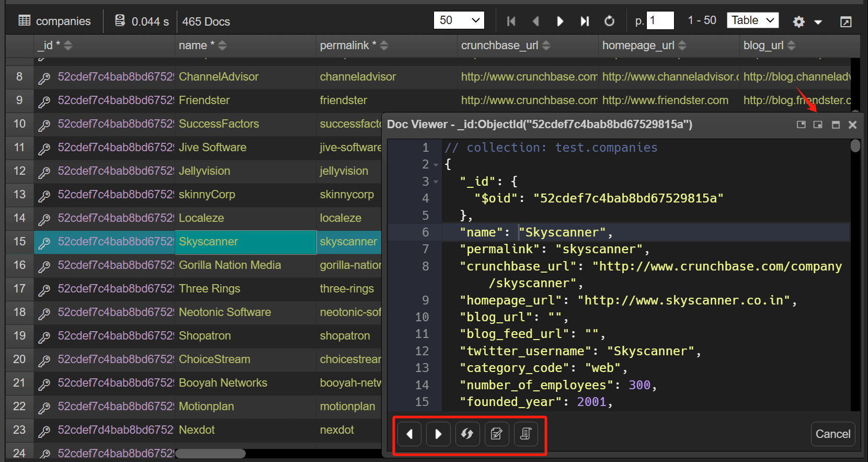Dock the Doc Viewer using second layout icon
868x462 pixels.
pyautogui.click(x=818, y=125)
